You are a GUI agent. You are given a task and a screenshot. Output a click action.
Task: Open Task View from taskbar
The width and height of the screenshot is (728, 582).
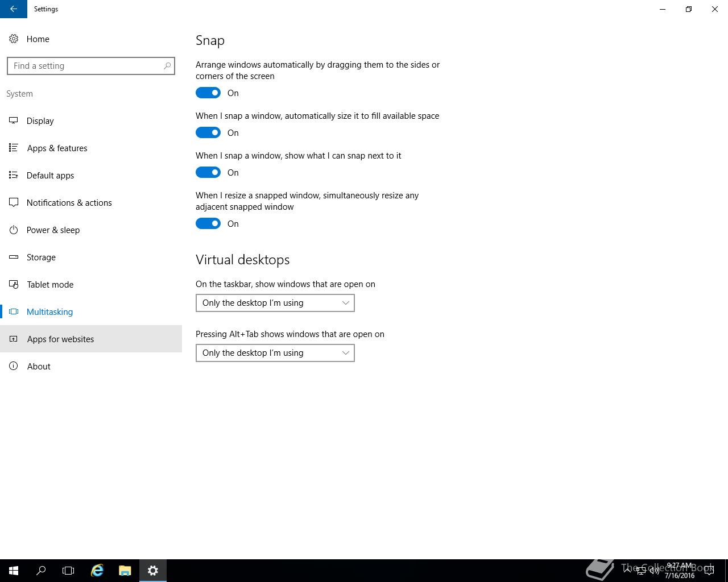tap(68, 571)
